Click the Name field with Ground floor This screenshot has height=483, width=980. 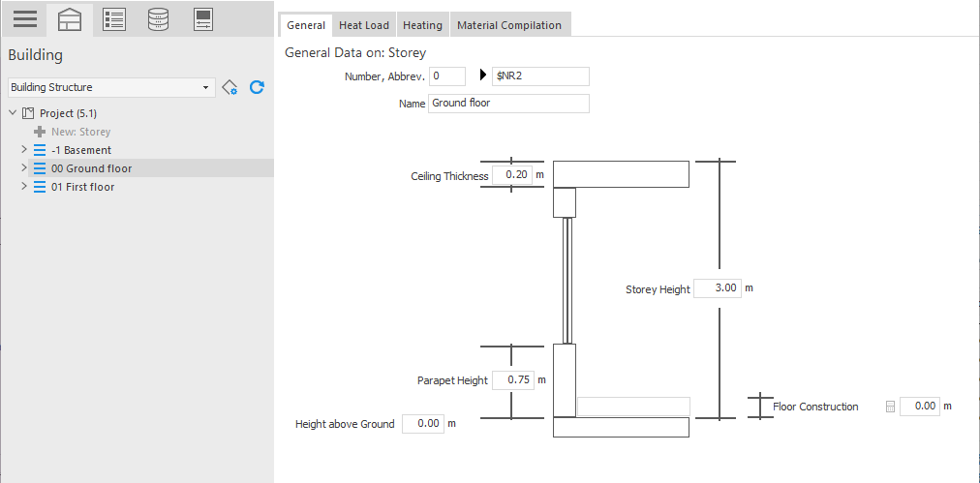(508, 104)
